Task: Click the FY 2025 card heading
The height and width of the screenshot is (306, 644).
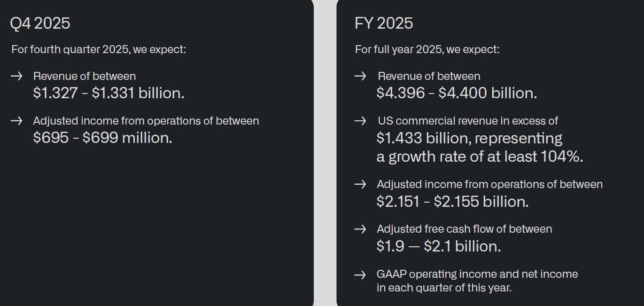Action: [384, 23]
